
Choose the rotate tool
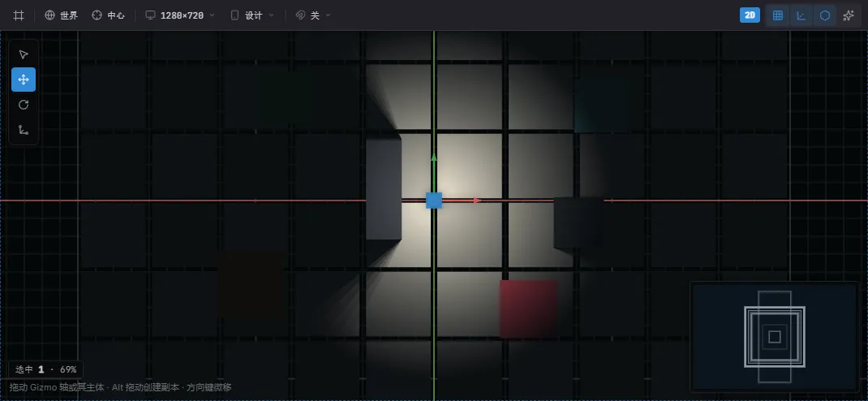click(x=24, y=105)
